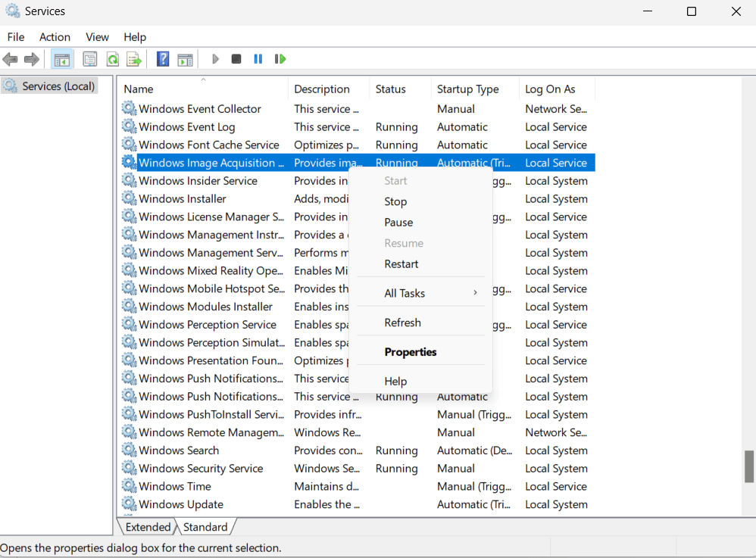Refresh the services list via toolbar icon
Screen dimensions: 756x558
tap(112, 58)
